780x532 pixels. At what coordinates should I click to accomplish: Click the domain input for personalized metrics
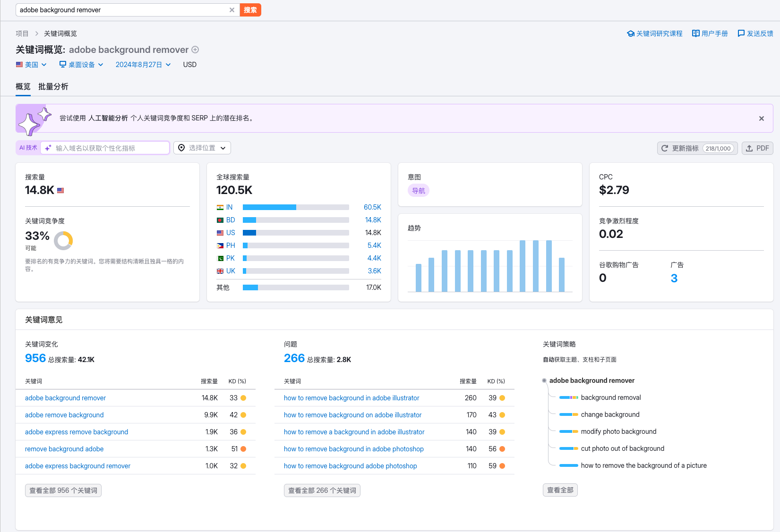(105, 148)
